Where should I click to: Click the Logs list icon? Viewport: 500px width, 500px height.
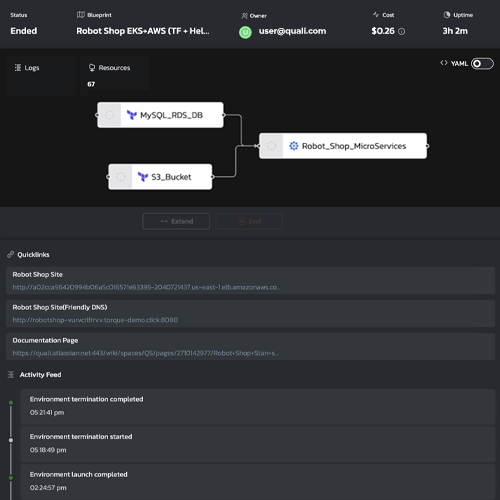click(18, 68)
